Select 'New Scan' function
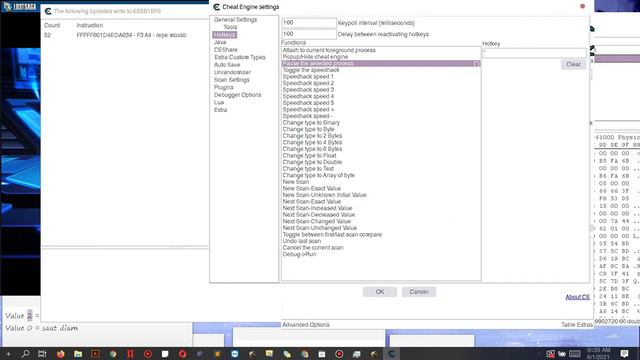 pyautogui.click(x=381, y=182)
